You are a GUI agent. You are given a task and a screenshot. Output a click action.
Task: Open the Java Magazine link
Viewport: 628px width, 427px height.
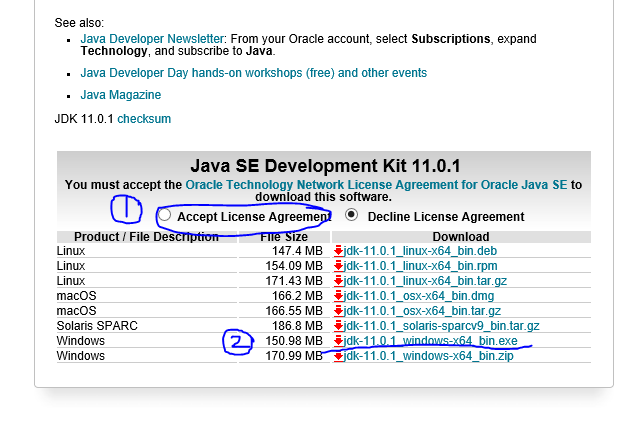pos(121,95)
